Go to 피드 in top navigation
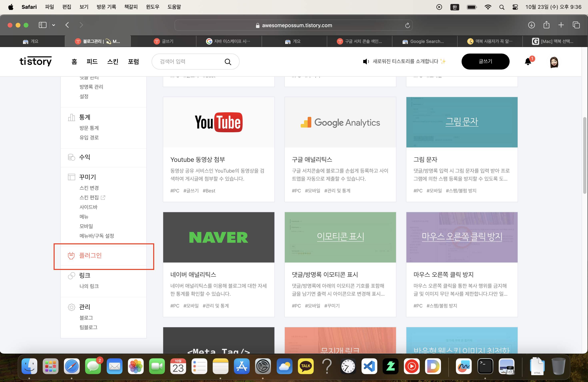 pyautogui.click(x=92, y=62)
